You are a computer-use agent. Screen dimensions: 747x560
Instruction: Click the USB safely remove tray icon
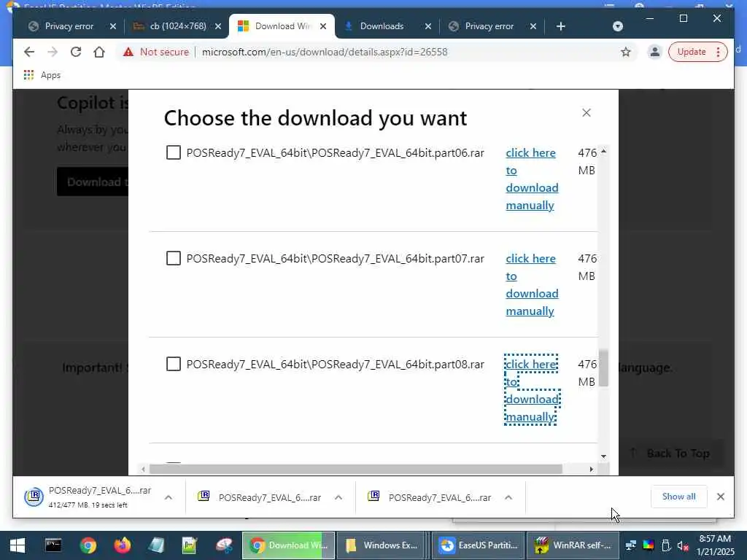tap(666, 545)
